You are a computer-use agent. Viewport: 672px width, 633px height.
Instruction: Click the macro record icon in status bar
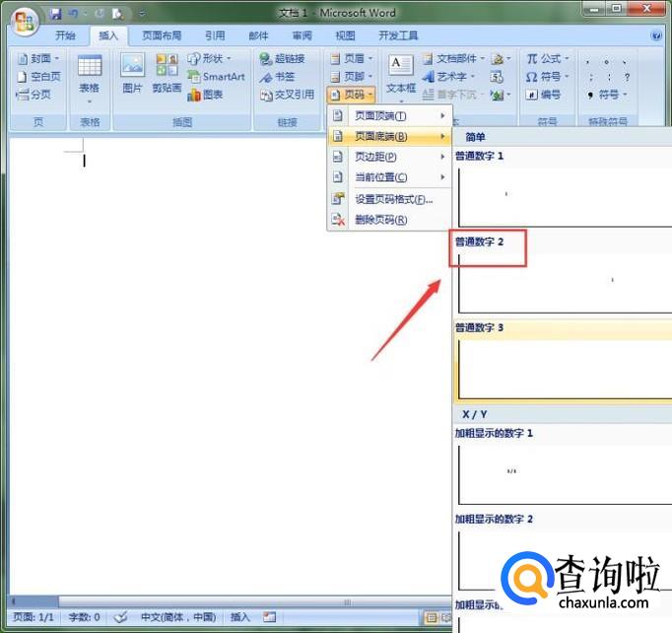[269, 617]
